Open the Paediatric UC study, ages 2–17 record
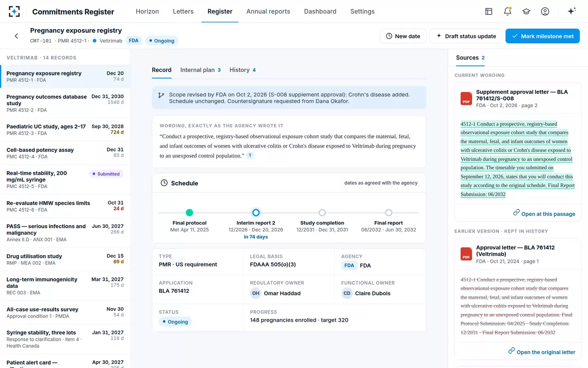 pyautogui.click(x=65, y=130)
